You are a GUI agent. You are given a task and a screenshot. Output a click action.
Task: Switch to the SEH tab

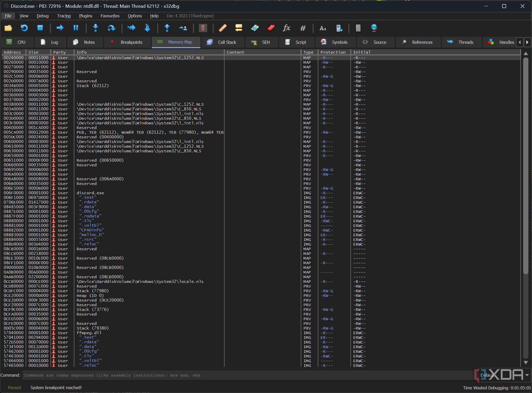point(262,42)
